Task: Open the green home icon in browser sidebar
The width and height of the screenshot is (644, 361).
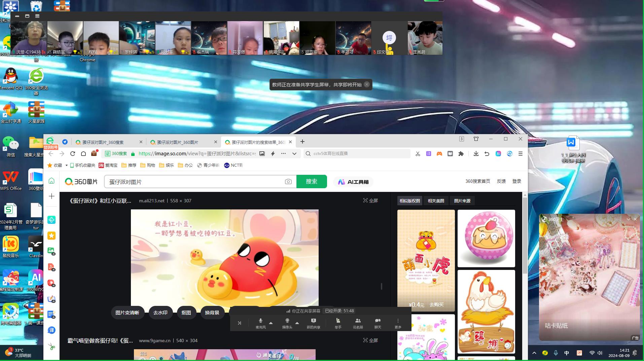Action: click(51, 181)
